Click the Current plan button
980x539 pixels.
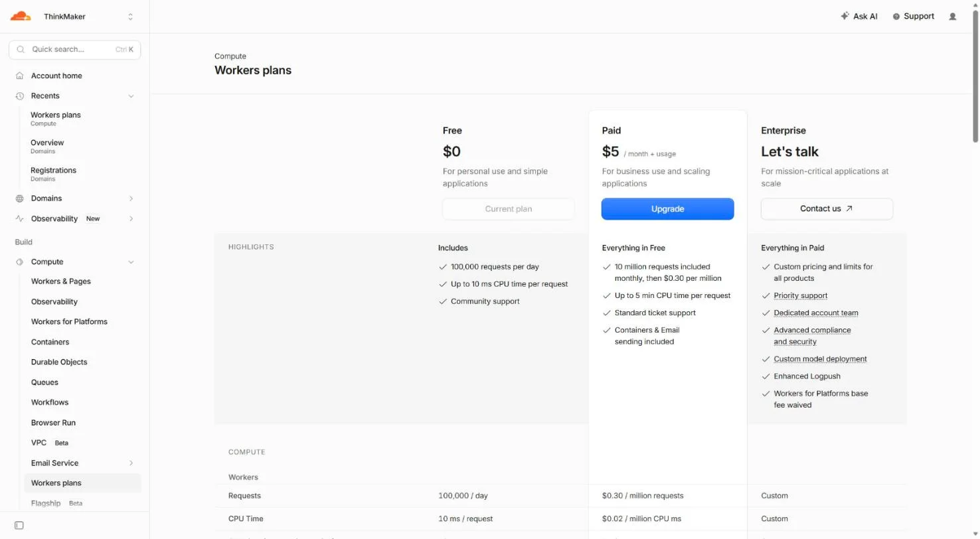508,208
